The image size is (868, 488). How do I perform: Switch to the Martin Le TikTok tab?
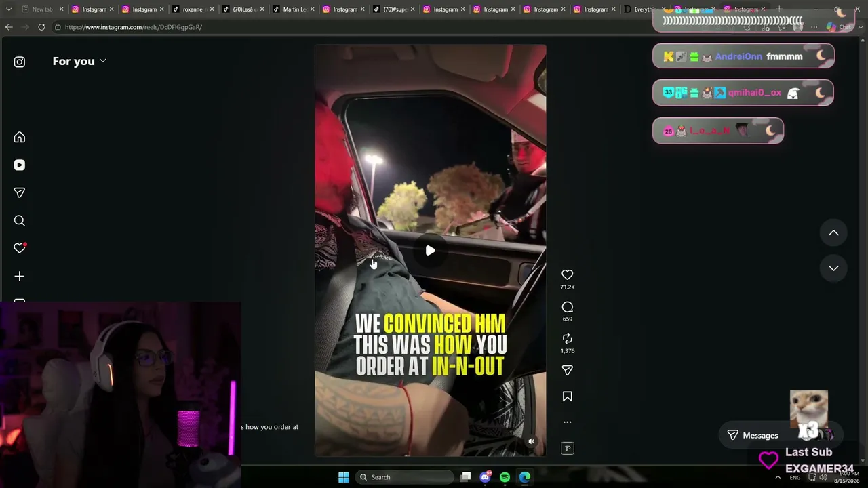[x=294, y=9]
